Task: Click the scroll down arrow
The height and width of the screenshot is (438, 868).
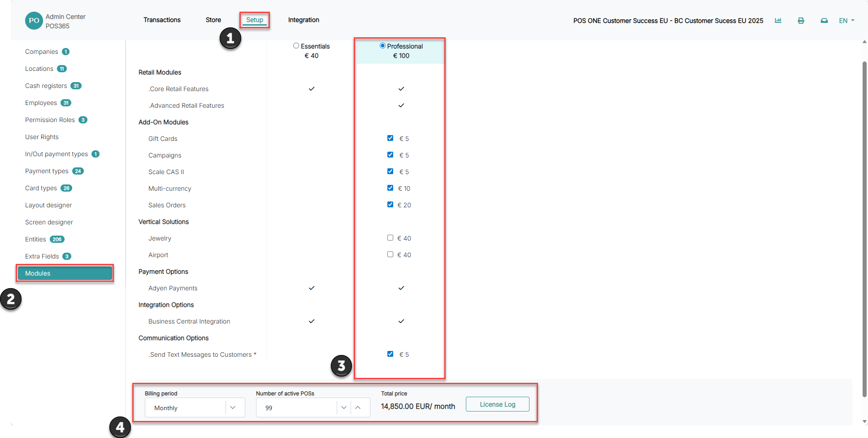Action: (x=864, y=421)
